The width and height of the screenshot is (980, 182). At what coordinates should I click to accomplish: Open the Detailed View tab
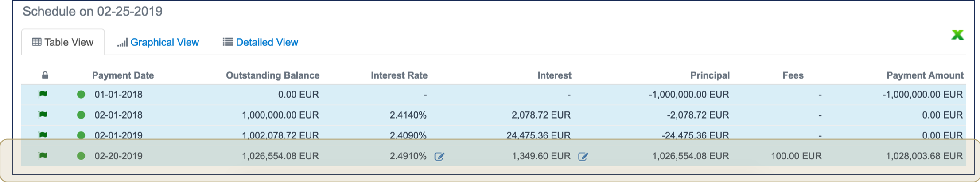click(x=261, y=42)
